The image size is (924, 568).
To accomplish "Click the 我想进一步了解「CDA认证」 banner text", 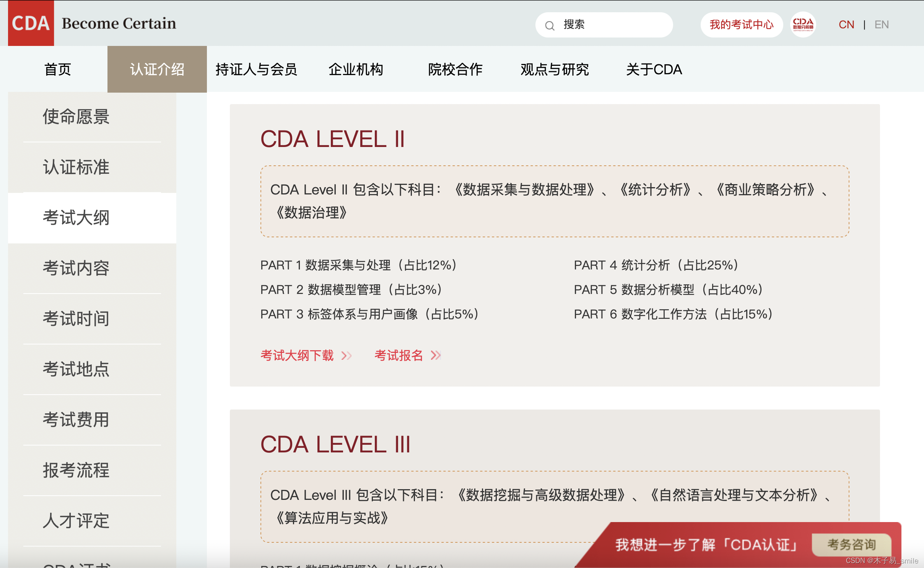I will tap(708, 545).
